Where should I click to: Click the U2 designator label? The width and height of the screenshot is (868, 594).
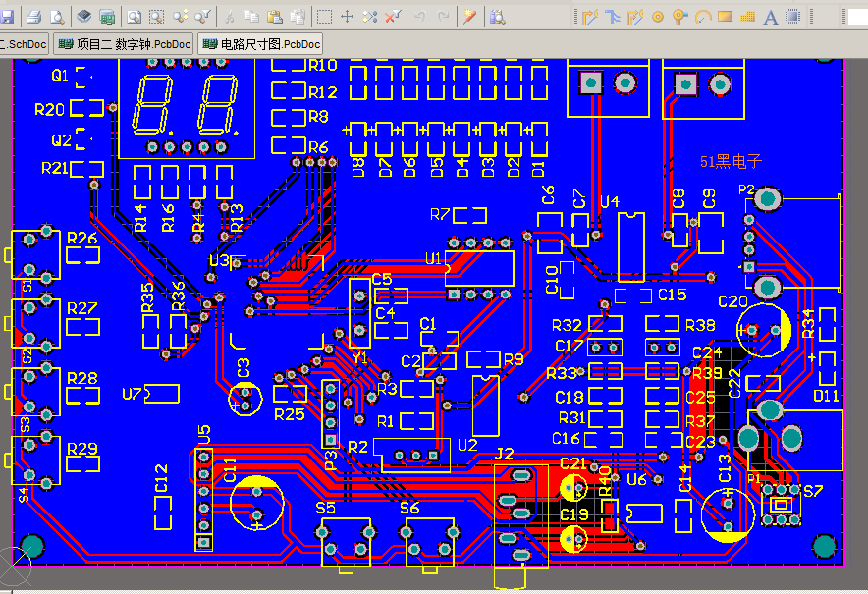click(x=467, y=445)
